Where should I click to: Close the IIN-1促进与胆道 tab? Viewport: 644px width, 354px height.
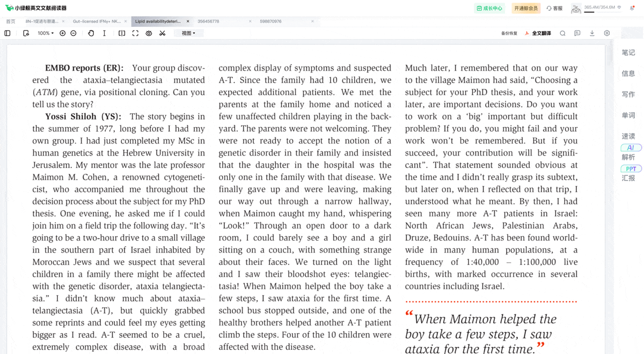[63, 21]
